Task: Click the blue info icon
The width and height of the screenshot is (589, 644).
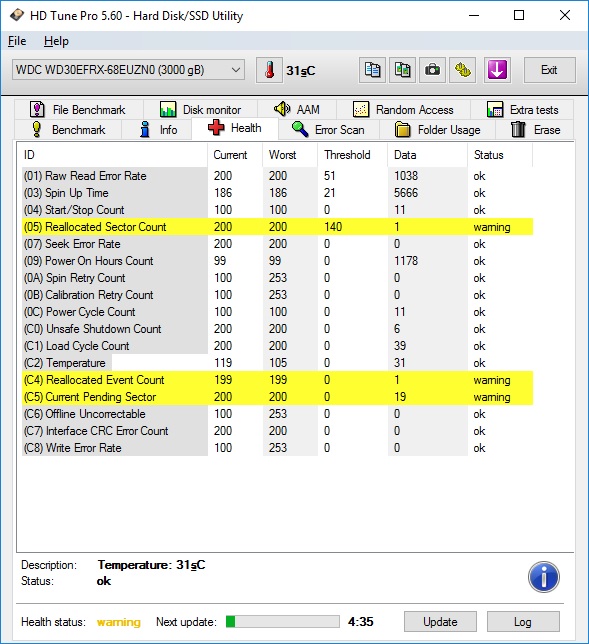Action: [x=543, y=577]
